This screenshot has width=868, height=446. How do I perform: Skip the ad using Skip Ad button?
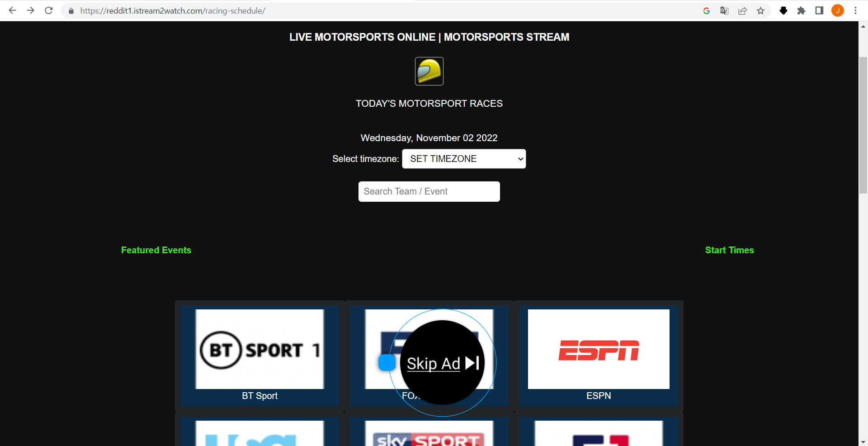point(443,363)
